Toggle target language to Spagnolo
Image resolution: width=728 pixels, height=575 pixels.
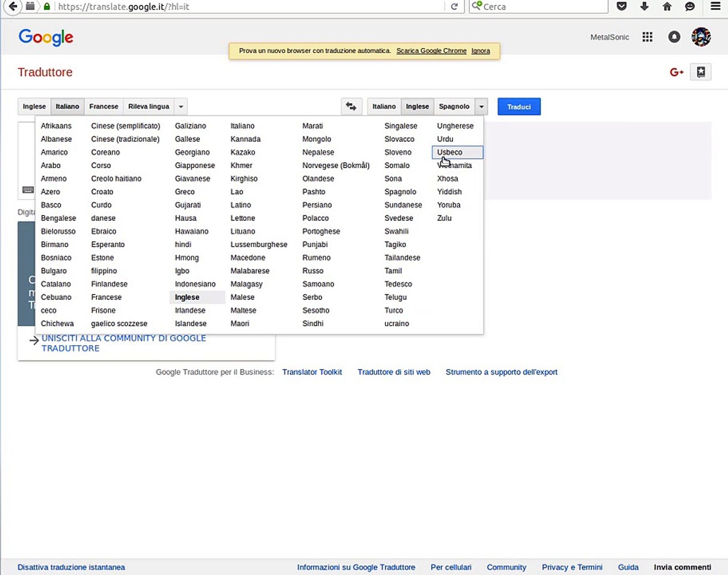coord(454,106)
